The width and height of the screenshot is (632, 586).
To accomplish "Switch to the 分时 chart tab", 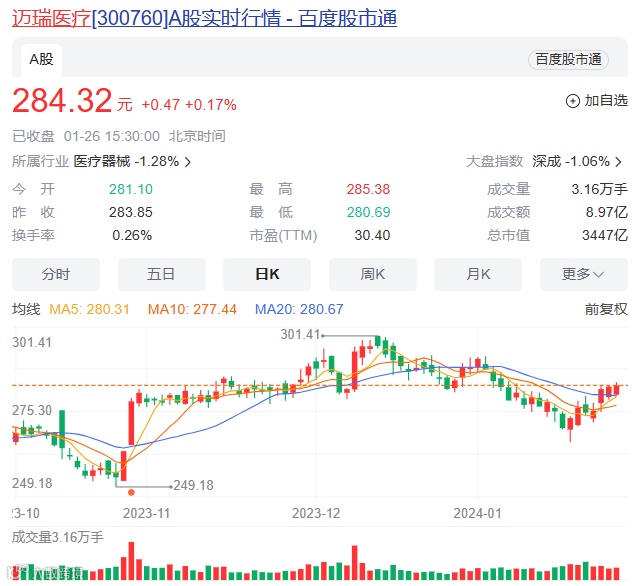I will click(56, 274).
